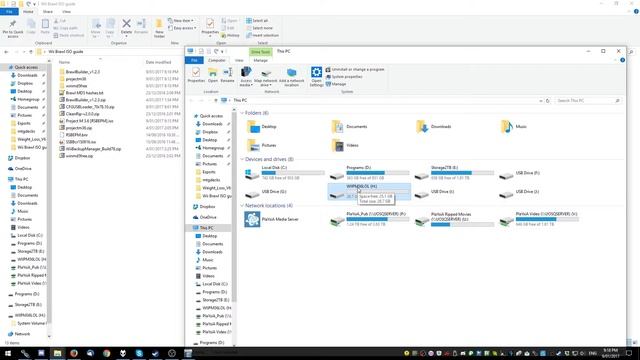Screen dimensions: 640x360
Task: Select USB Drive (F:)
Action: coord(520,174)
